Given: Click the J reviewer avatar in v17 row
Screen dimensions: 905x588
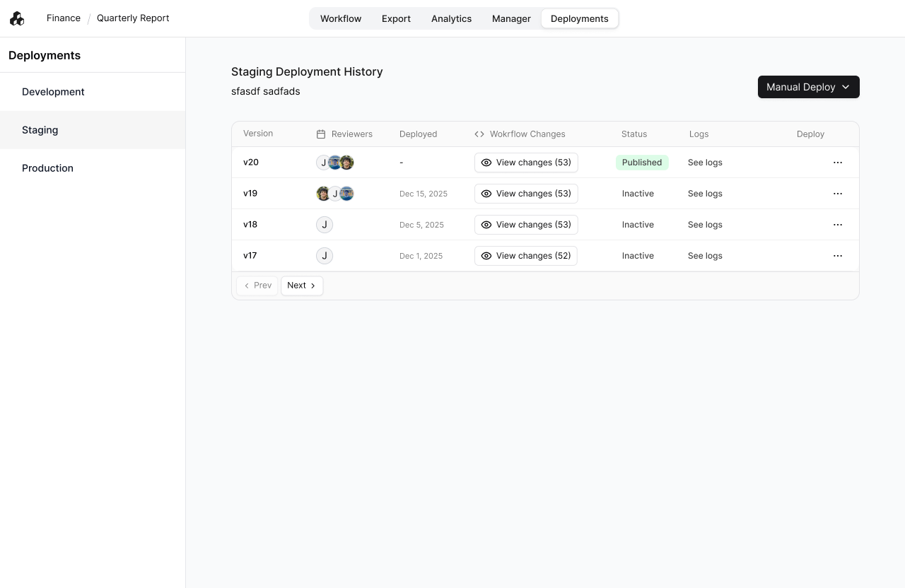Looking at the screenshot, I should pos(325,256).
